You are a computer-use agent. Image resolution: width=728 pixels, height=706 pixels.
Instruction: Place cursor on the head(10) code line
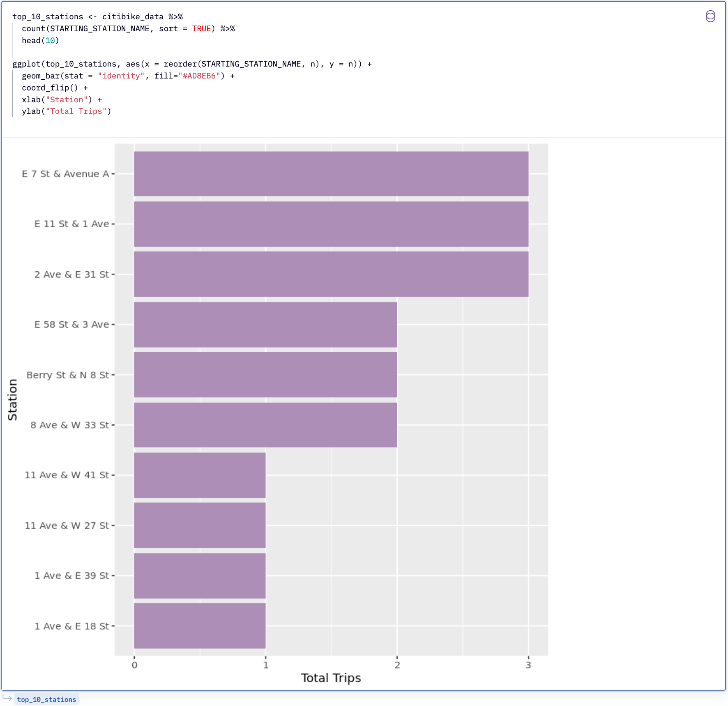pos(40,41)
